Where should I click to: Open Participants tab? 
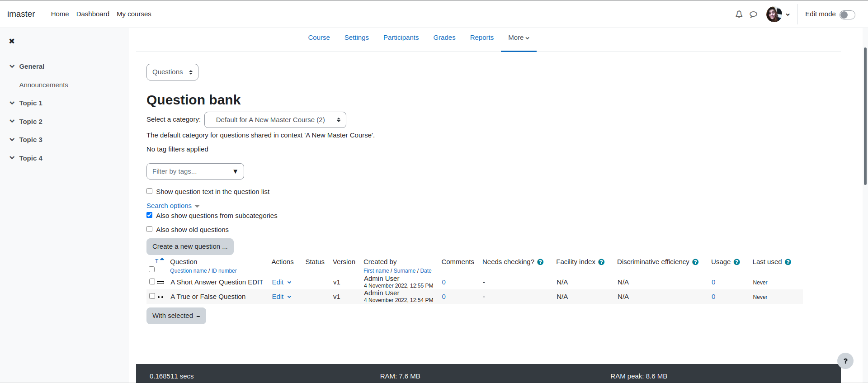pyautogui.click(x=401, y=38)
